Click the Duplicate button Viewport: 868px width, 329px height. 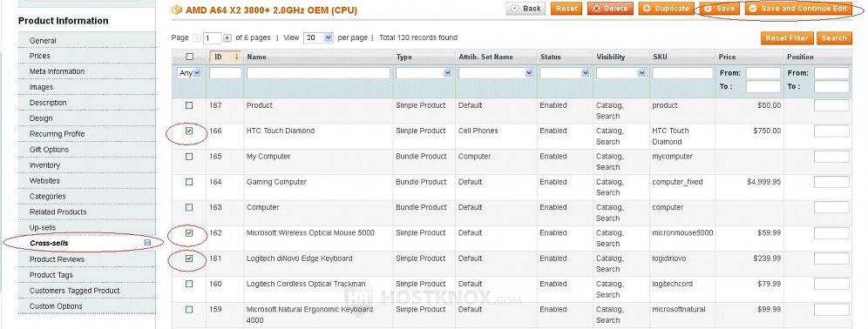click(666, 9)
